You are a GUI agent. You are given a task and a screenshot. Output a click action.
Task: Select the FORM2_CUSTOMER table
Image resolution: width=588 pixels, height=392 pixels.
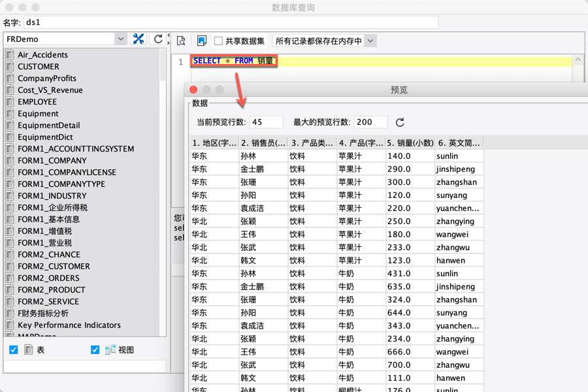(x=54, y=267)
